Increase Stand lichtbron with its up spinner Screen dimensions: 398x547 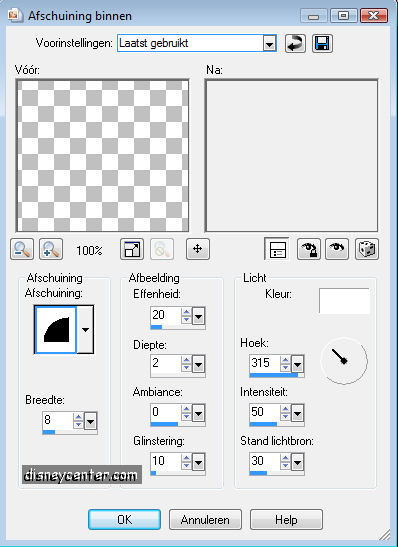click(x=286, y=458)
